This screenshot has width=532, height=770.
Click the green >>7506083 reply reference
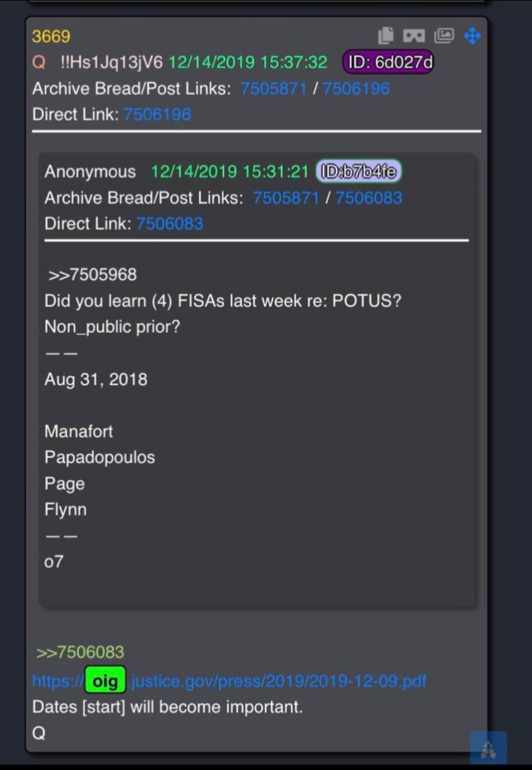click(80, 652)
